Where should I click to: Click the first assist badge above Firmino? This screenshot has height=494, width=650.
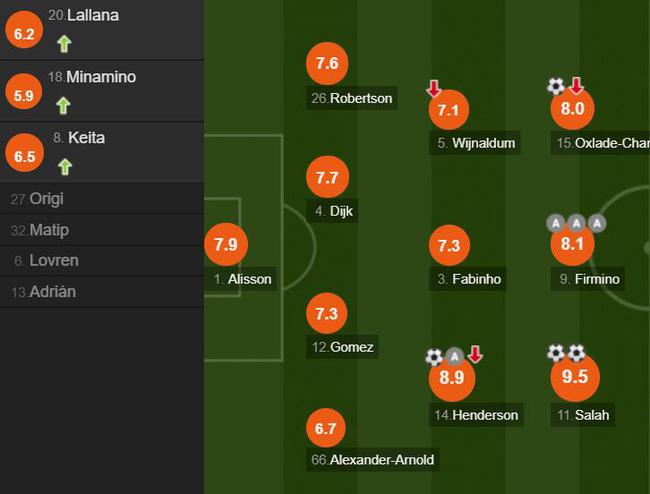pyautogui.click(x=555, y=223)
